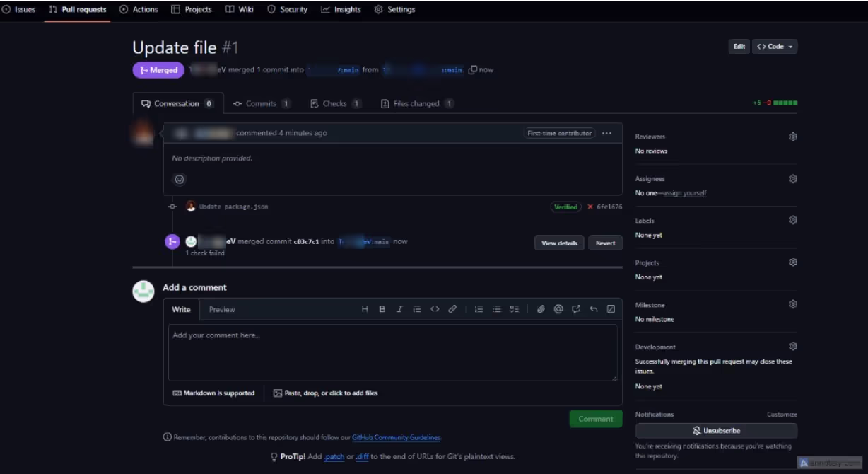Add a link using the chain icon
This screenshot has height=474, width=868.
(452, 309)
